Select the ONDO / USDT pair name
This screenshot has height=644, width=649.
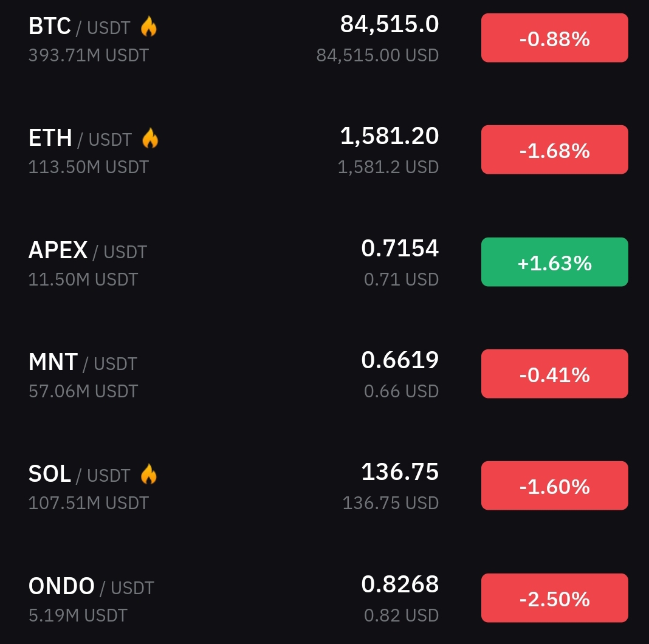(x=91, y=586)
